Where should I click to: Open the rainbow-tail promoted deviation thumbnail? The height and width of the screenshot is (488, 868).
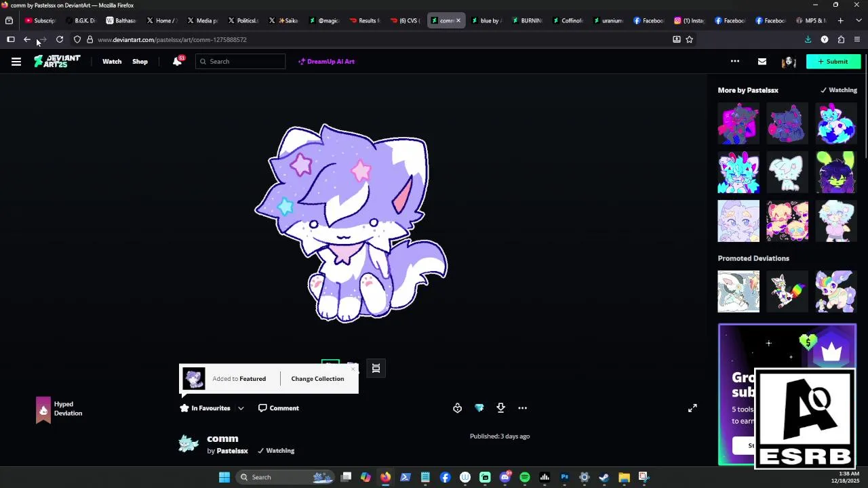pyautogui.click(x=787, y=291)
